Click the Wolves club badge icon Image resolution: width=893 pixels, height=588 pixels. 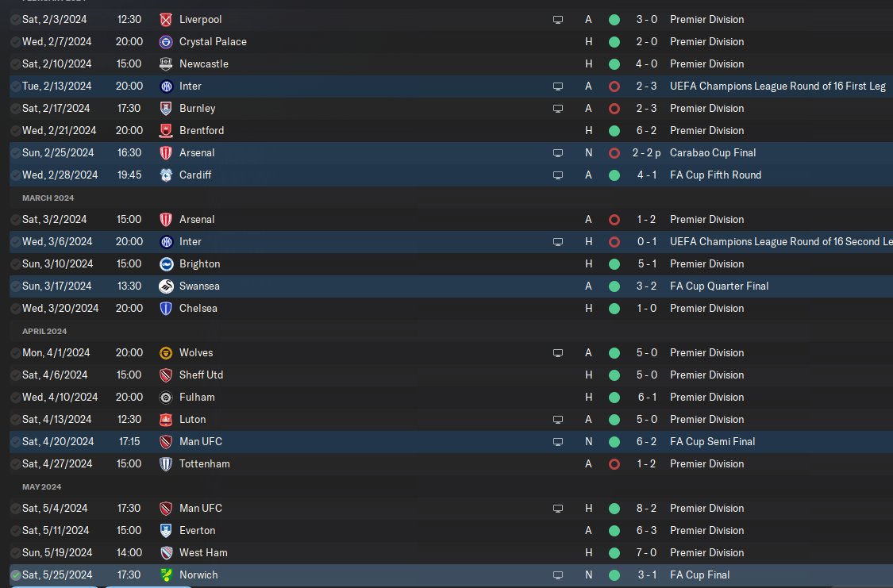coord(166,353)
